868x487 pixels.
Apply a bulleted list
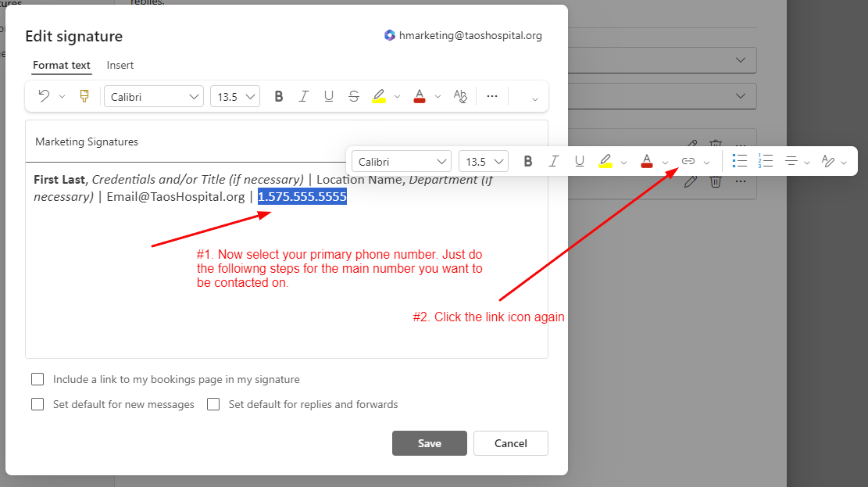click(740, 161)
